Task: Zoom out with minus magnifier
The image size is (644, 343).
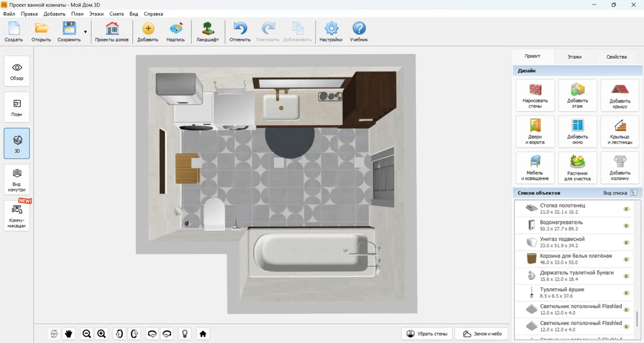Action: point(87,333)
